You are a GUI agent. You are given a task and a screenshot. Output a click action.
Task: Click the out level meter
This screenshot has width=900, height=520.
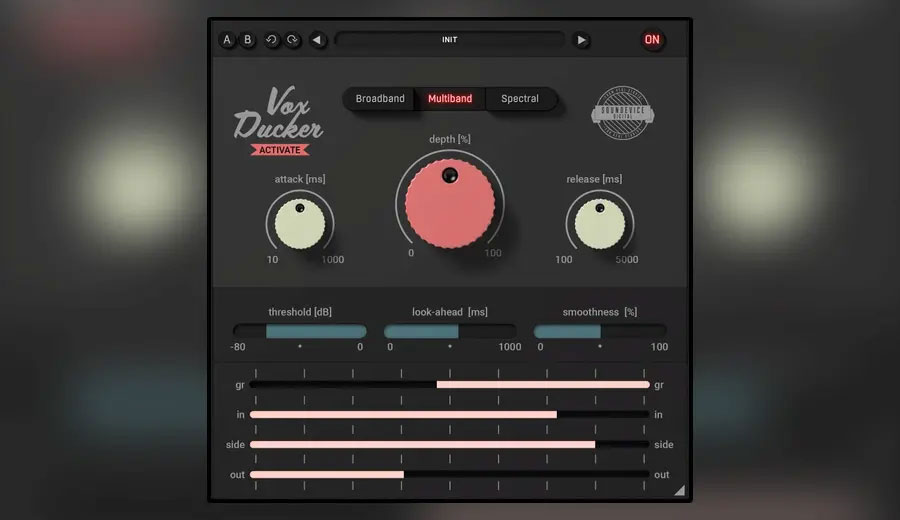tap(450, 475)
